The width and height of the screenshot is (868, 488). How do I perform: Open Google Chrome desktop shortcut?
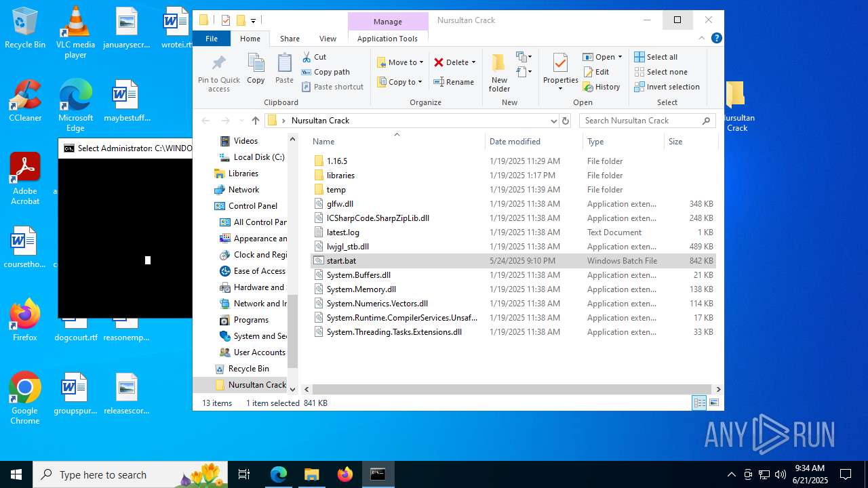pyautogui.click(x=25, y=399)
